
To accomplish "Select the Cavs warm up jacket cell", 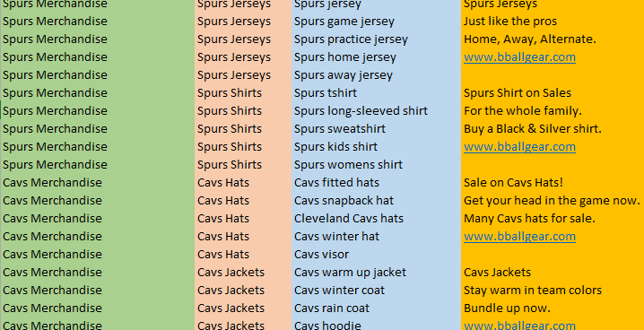I will tap(376, 272).
